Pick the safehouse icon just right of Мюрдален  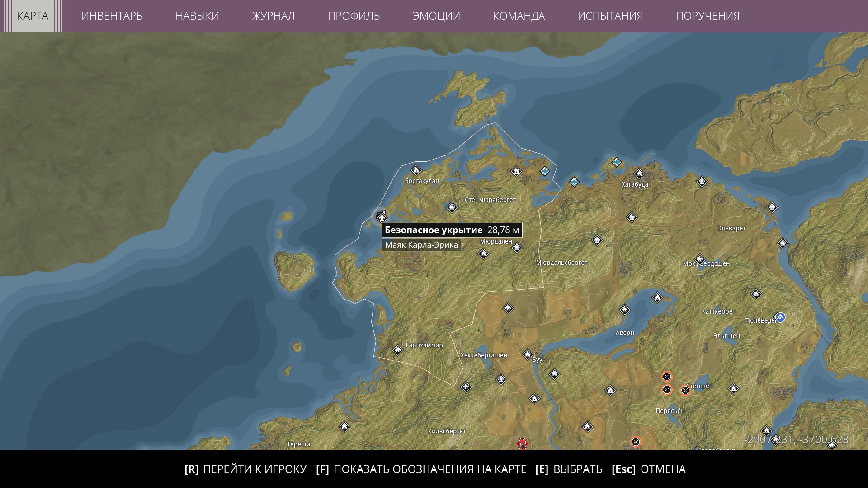517,247
